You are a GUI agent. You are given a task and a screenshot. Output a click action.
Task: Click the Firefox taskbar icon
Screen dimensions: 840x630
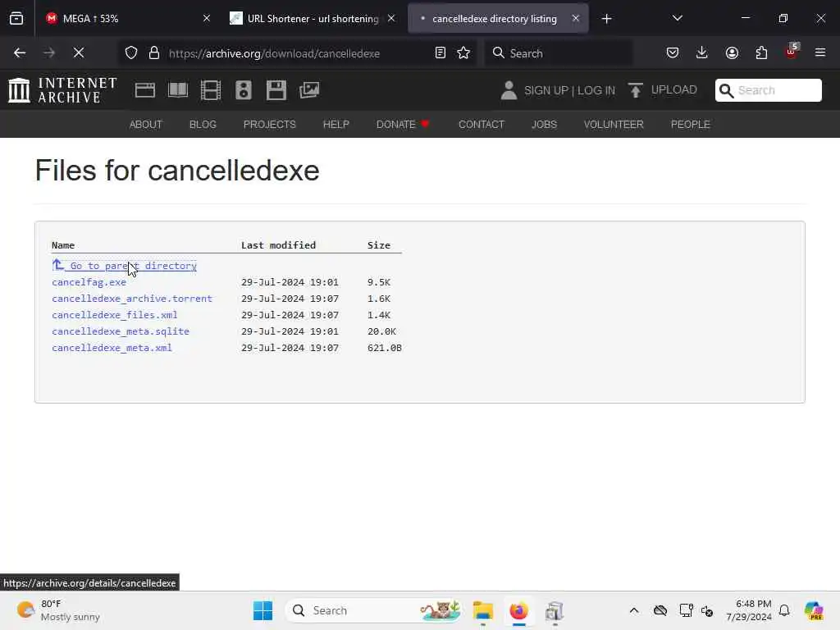click(518, 610)
